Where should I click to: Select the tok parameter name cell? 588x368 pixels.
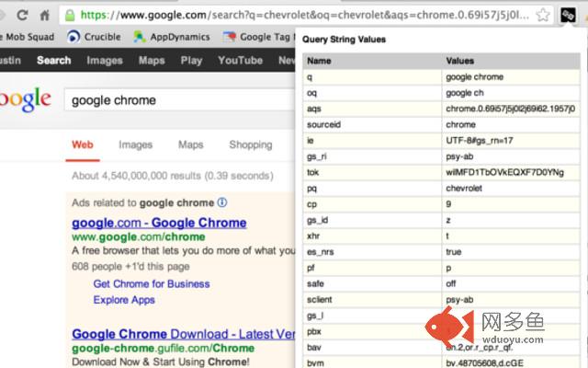[x=372, y=173]
